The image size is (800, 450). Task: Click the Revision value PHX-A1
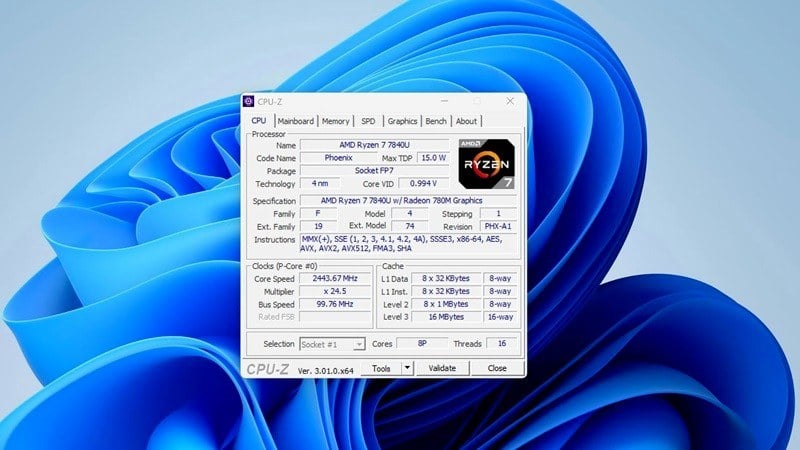pos(498,226)
